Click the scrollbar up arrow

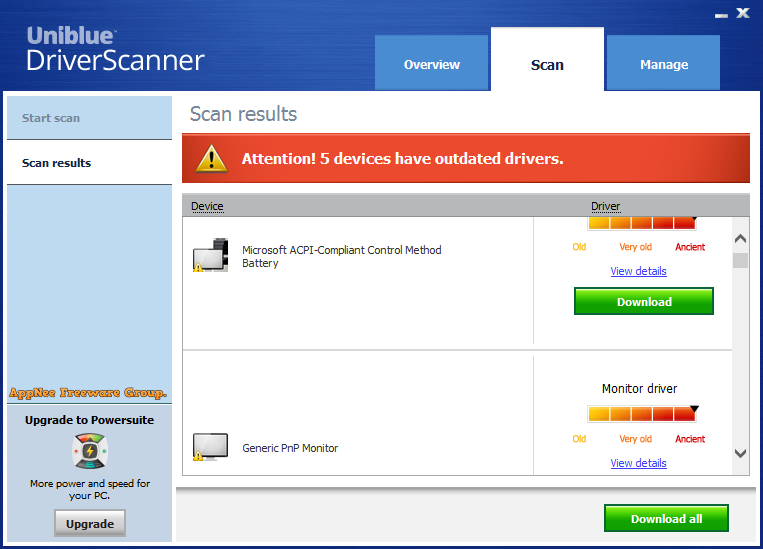tap(740, 238)
